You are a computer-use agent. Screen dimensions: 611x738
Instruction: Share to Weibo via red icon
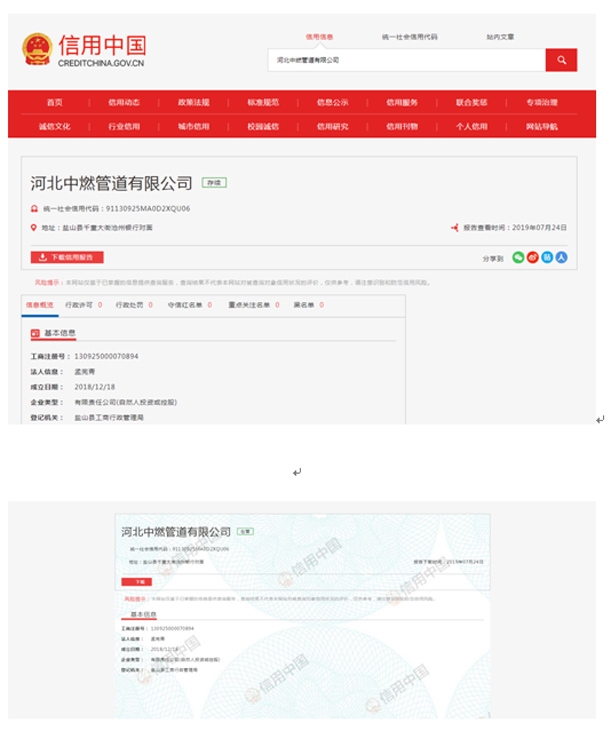533,257
